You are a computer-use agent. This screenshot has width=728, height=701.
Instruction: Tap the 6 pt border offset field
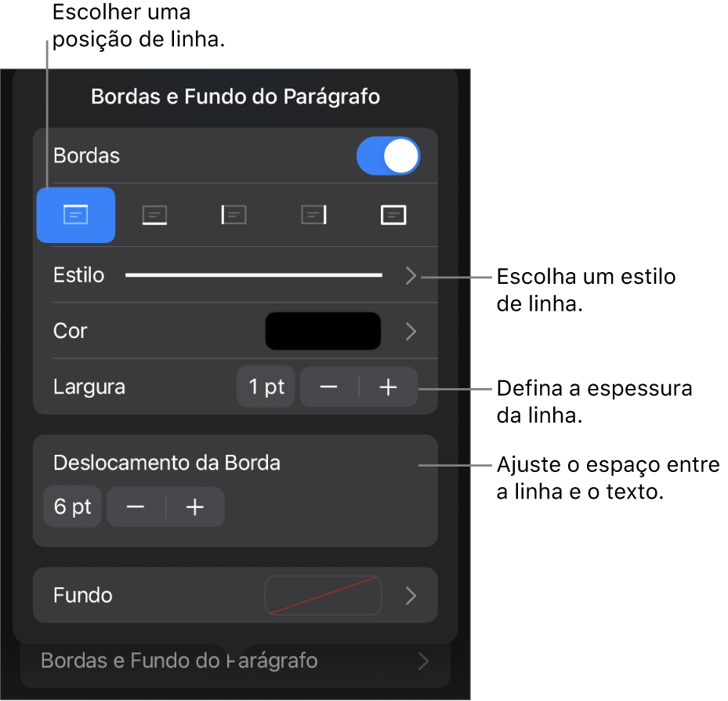pos(72,507)
